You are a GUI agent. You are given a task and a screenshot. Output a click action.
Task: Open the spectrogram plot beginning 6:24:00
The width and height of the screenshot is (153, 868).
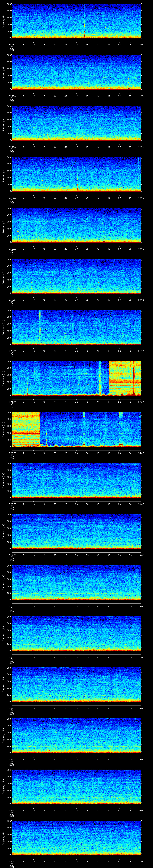[77, 532]
